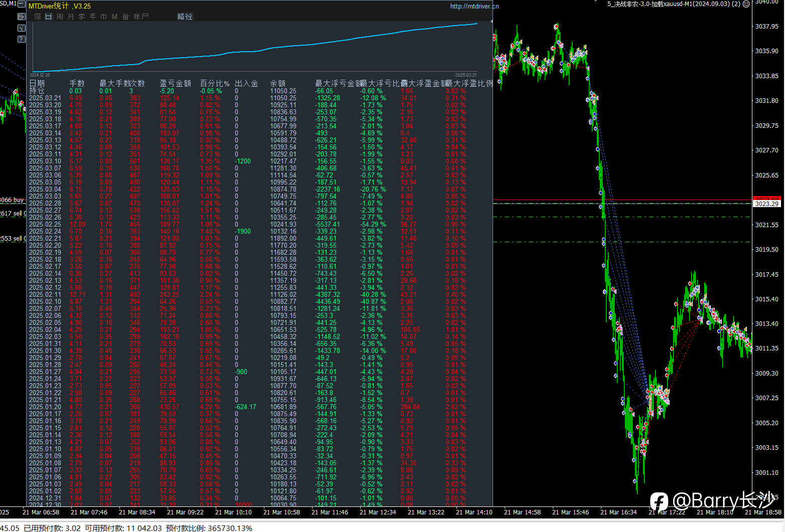This screenshot has width=785, height=532.
Task: Open the 账户 account tab
Action: point(141,17)
